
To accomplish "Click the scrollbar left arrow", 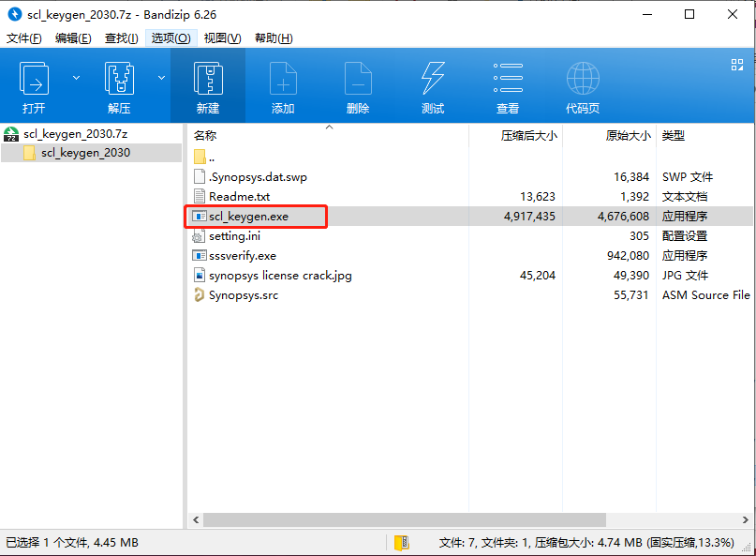I will pos(196,519).
